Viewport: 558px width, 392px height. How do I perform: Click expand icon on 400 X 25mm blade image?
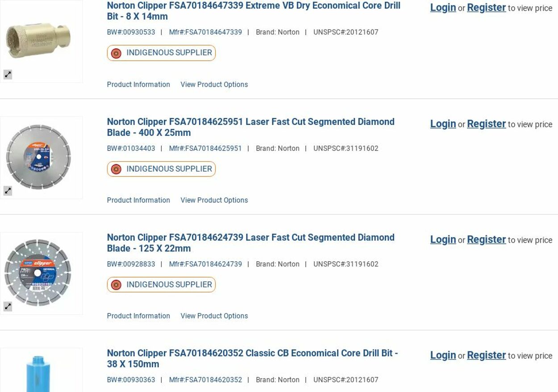(x=8, y=191)
